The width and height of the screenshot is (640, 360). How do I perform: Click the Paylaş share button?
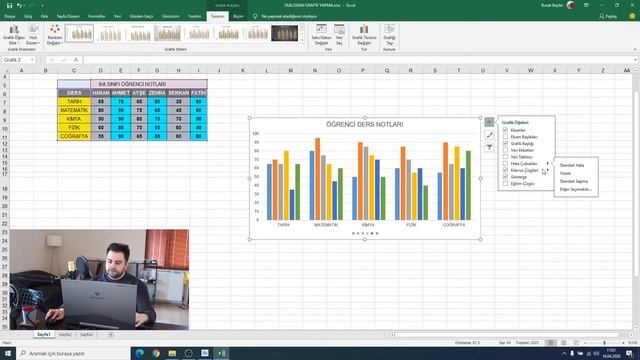(608, 16)
